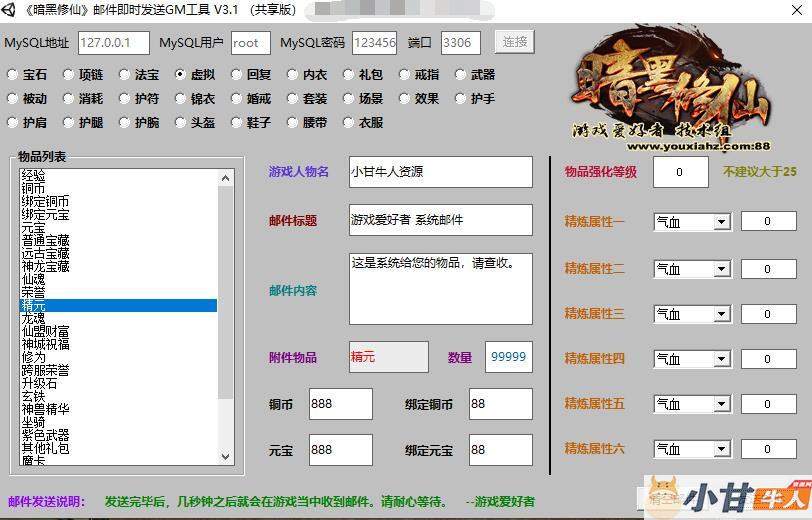Click the 游戏人物名 text field
Screen dimensions: 812x520
pos(440,172)
